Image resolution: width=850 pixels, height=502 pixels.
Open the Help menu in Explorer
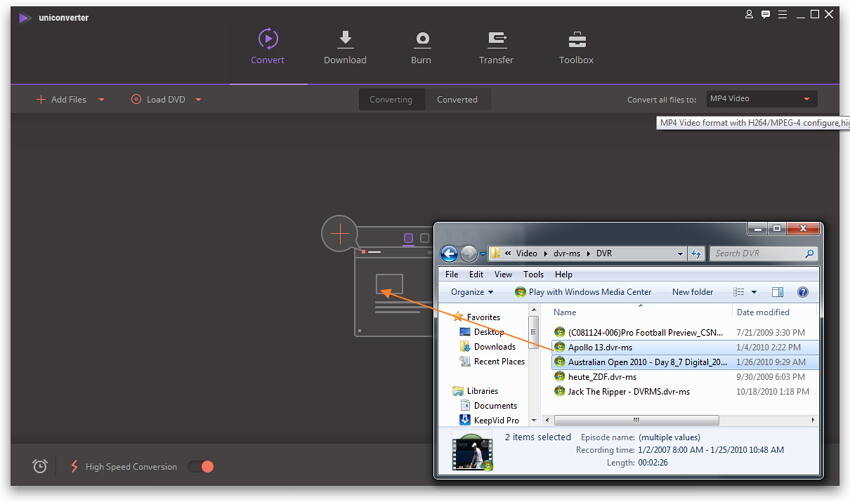[563, 275]
